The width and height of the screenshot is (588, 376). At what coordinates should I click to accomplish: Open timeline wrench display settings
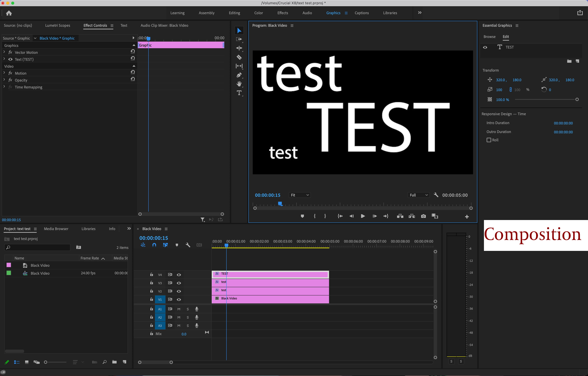pos(188,245)
